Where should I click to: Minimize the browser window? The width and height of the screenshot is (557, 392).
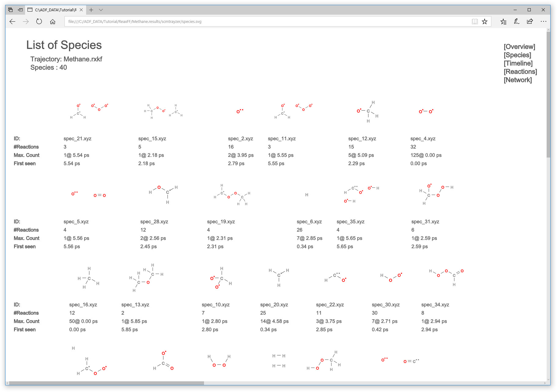(x=515, y=10)
